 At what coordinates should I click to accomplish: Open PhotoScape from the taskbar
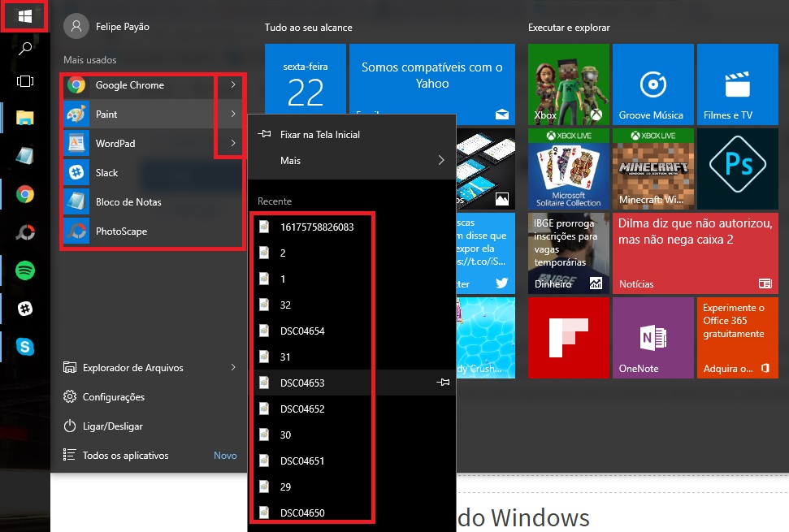point(24,232)
